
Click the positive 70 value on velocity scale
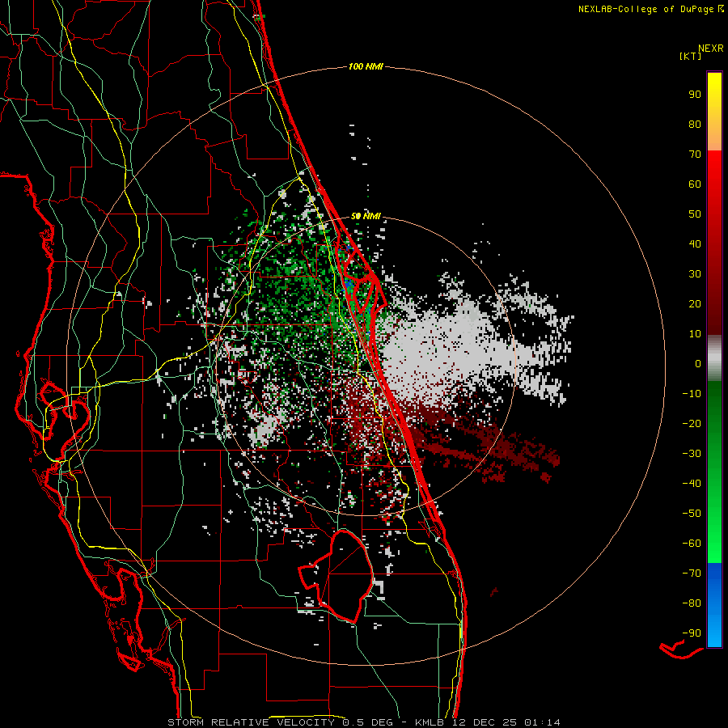pyautogui.click(x=695, y=154)
